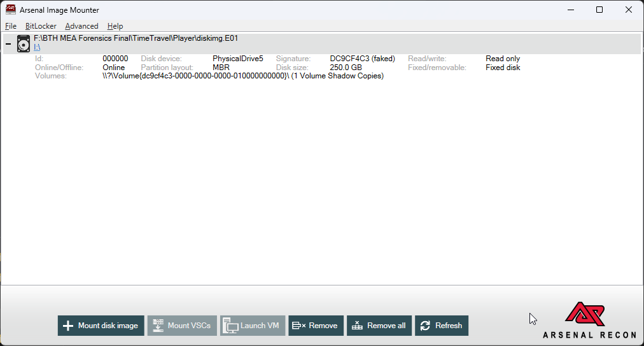Open the BitLocker menu
644x346 pixels.
pyautogui.click(x=41, y=26)
